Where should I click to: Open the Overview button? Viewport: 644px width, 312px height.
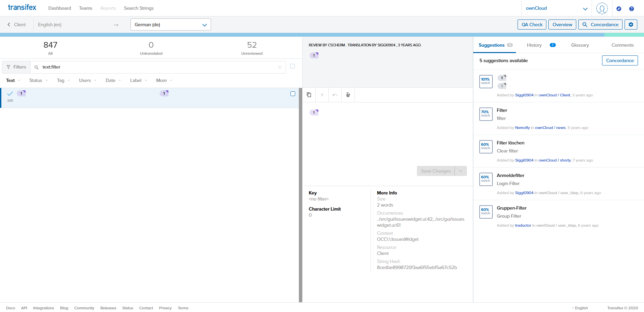click(x=562, y=25)
